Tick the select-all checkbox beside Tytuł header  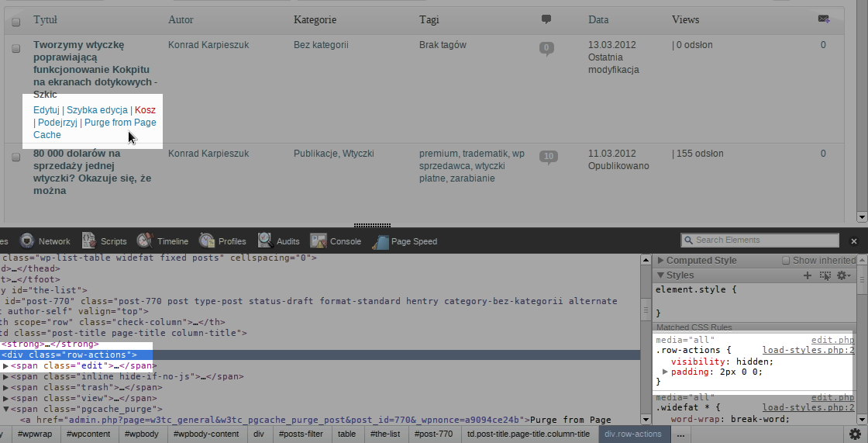(16, 19)
